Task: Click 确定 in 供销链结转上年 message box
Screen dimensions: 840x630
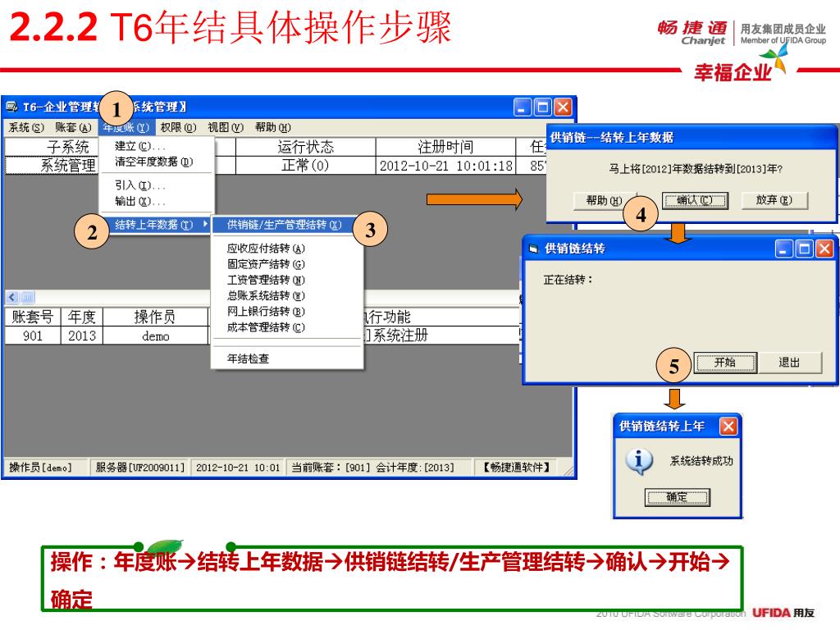Action: [677, 497]
